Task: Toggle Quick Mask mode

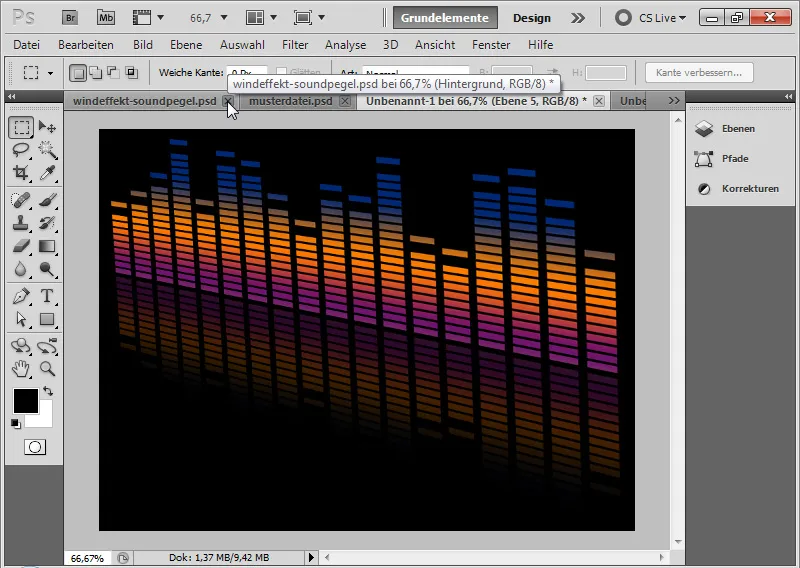Action: [35, 447]
